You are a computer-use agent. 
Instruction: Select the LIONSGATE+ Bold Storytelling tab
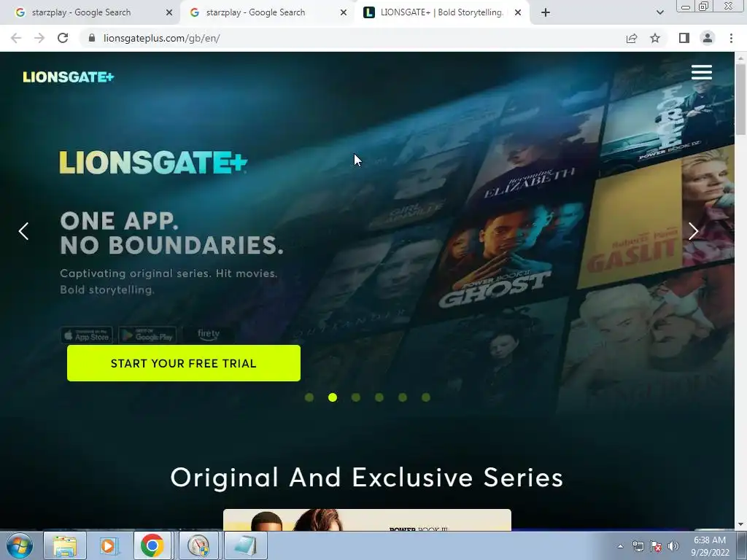point(441,12)
